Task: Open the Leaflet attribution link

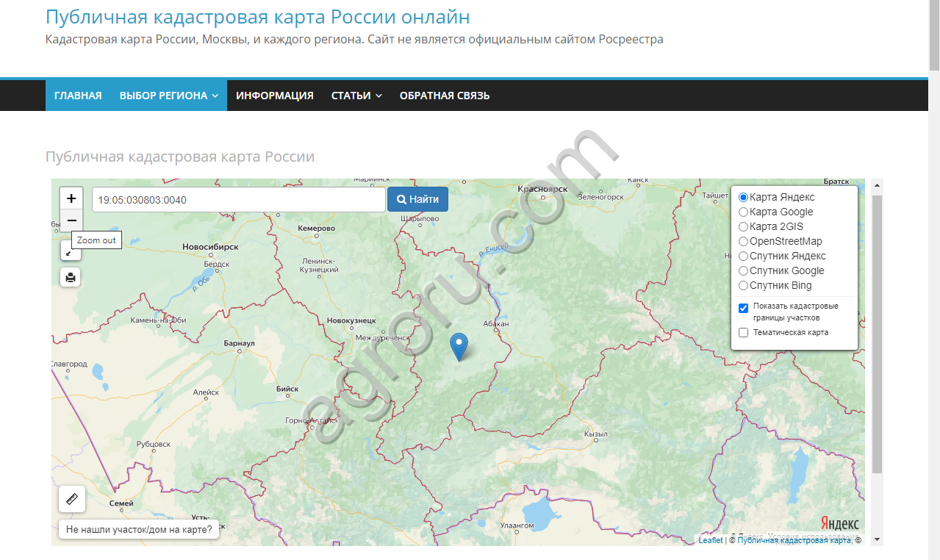Action: 711,540
